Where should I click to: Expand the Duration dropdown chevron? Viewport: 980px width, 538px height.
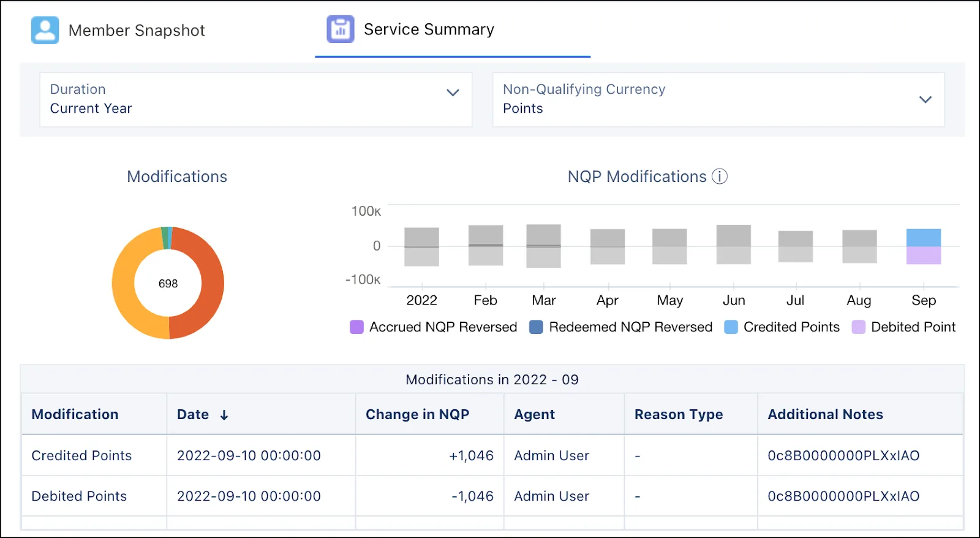click(x=453, y=93)
